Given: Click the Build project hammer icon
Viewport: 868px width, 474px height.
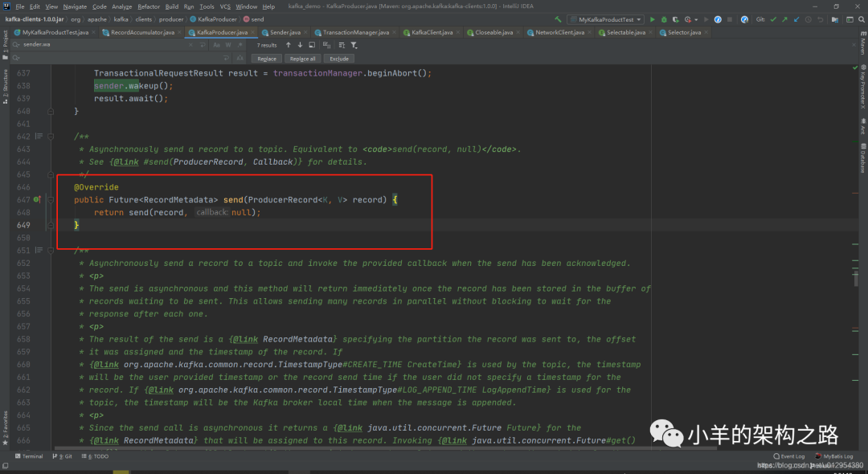Looking at the screenshot, I should 556,19.
